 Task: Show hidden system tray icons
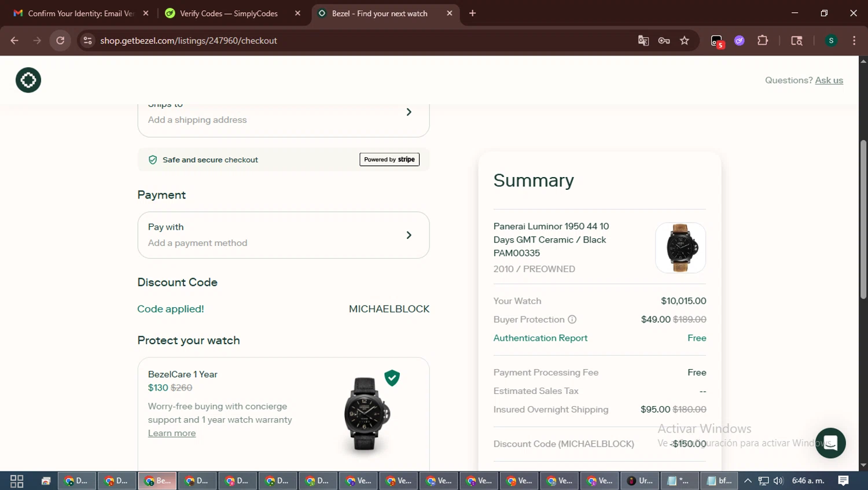pyautogui.click(x=748, y=481)
